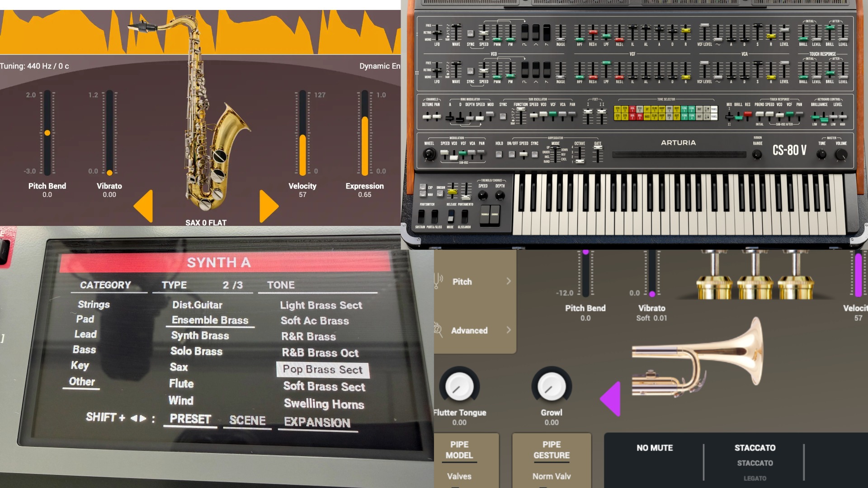868x488 pixels.
Task: Flip the Sustain footswitch rocker
Action: pyautogui.click(x=421, y=216)
